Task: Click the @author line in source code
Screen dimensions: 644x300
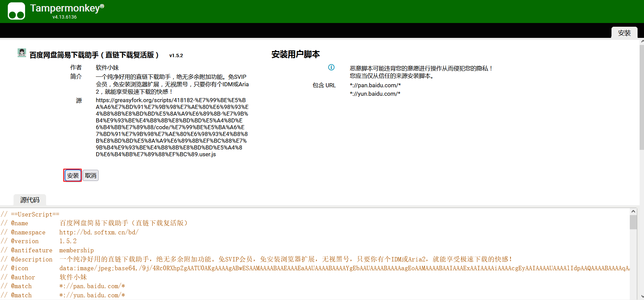Action: tap(44, 277)
